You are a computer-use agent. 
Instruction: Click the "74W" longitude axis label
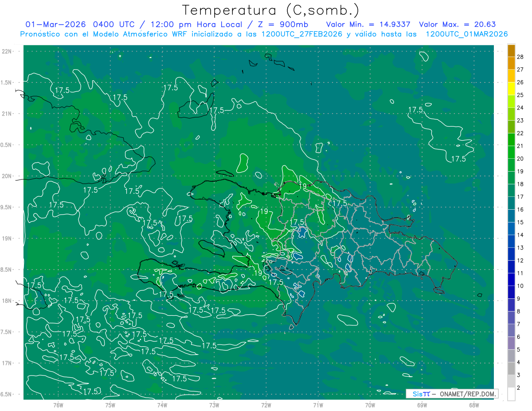(x=162, y=405)
